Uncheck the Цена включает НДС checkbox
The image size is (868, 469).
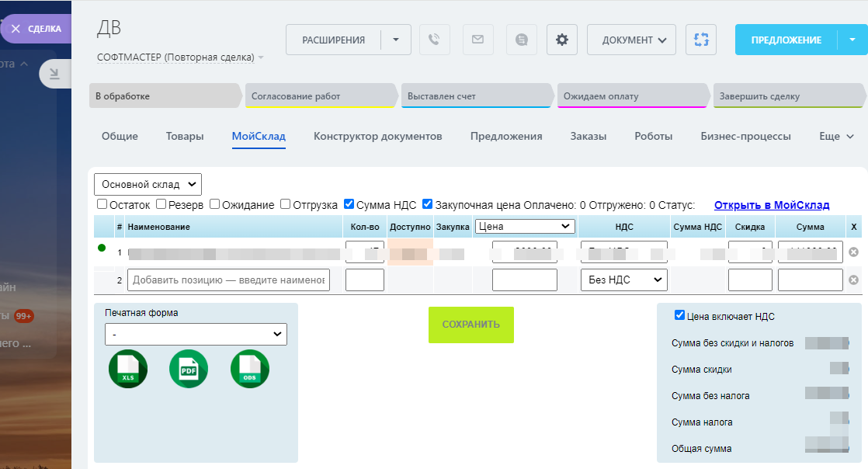click(x=680, y=316)
